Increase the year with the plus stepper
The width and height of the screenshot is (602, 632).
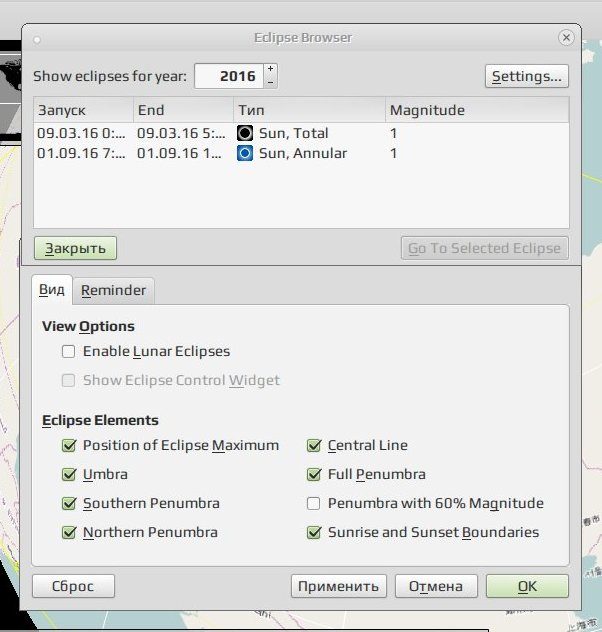(270, 69)
